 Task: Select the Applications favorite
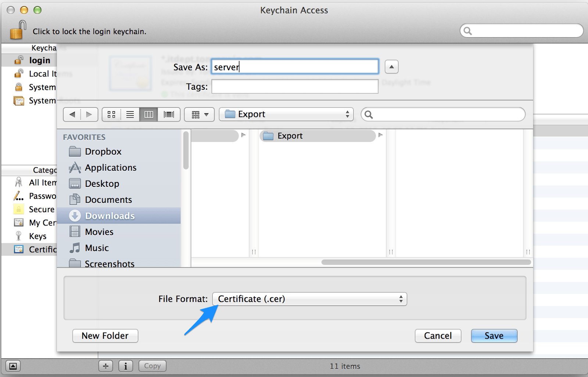(x=110, y=167)
